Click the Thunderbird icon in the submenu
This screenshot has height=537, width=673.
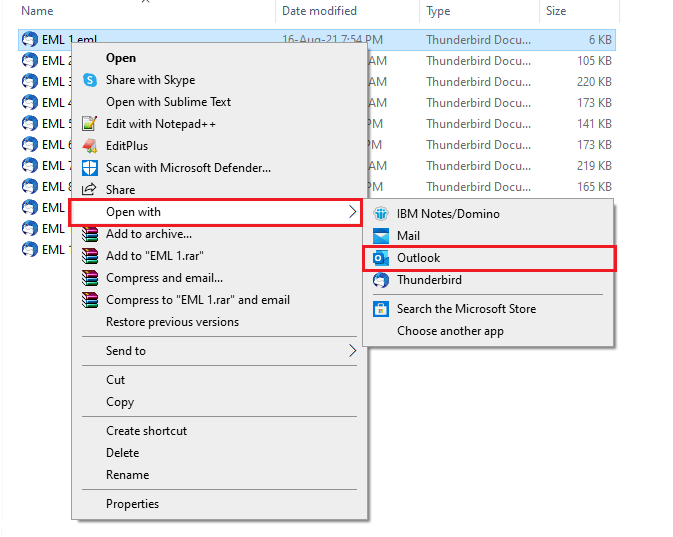pyautogui.click(x=381, y=280)
